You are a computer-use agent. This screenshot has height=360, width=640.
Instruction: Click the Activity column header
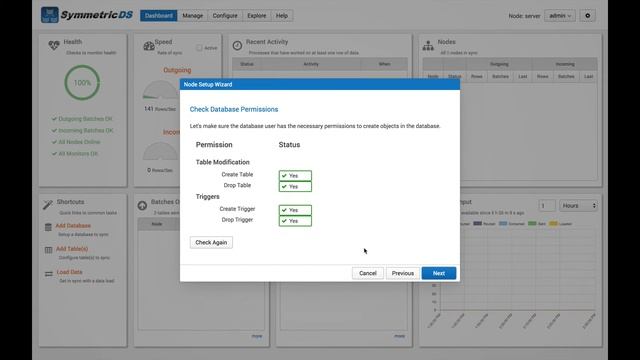click(x=311, y=64)
